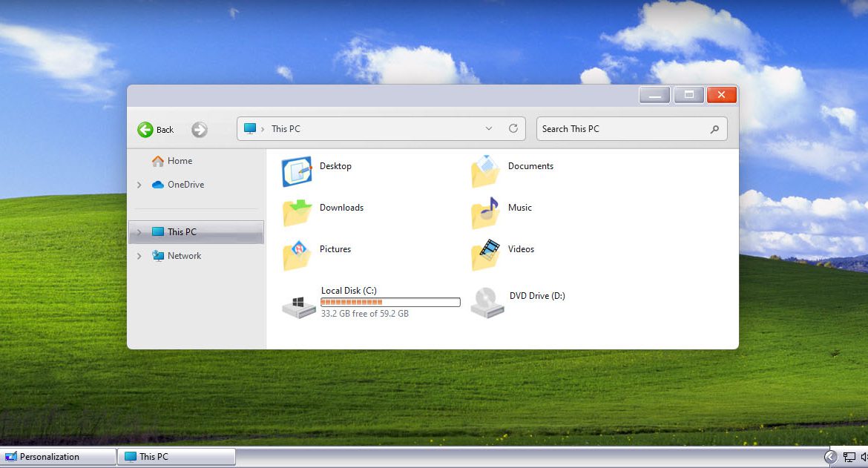The height and width of the screenshot is (468, 868).
Task: Click the Network icon in sidebar
Action: (158, 256)
